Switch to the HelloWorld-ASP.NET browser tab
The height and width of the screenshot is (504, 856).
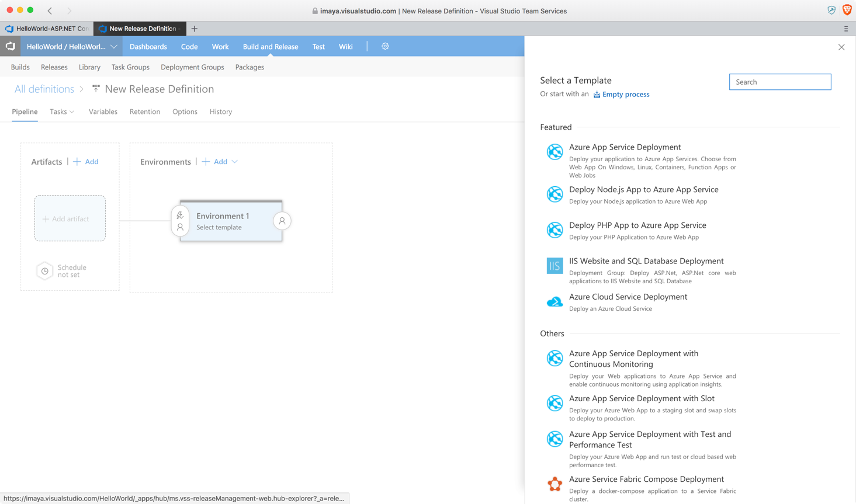(47, 29)
